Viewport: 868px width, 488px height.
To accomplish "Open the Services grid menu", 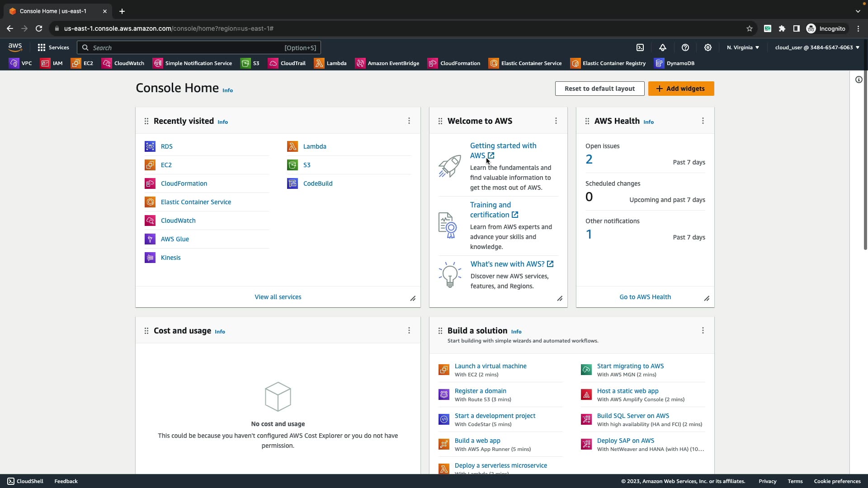I will (53, 47).
